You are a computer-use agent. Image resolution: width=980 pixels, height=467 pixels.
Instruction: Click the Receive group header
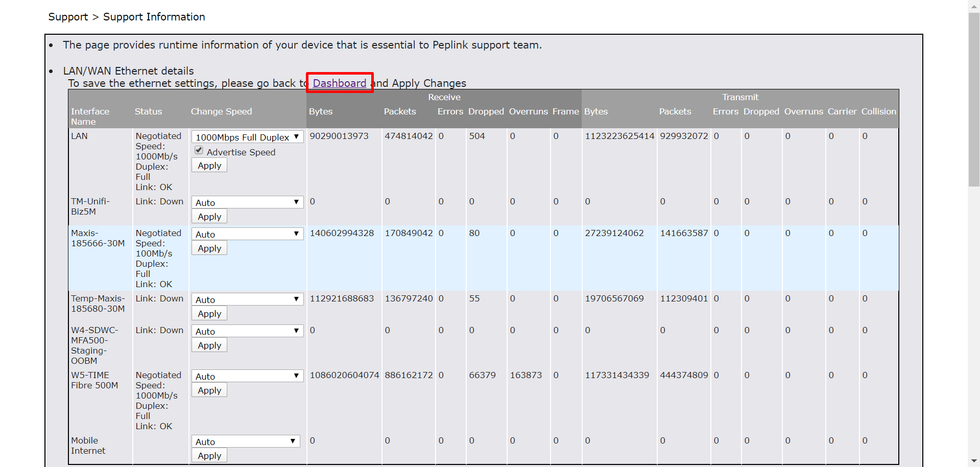(444, 97)
